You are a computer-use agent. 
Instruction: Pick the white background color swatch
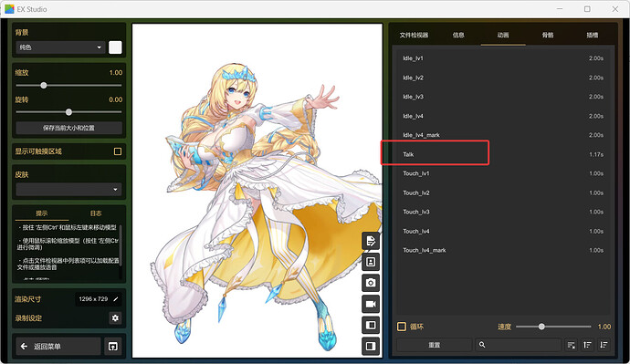[x=115, y=47]
